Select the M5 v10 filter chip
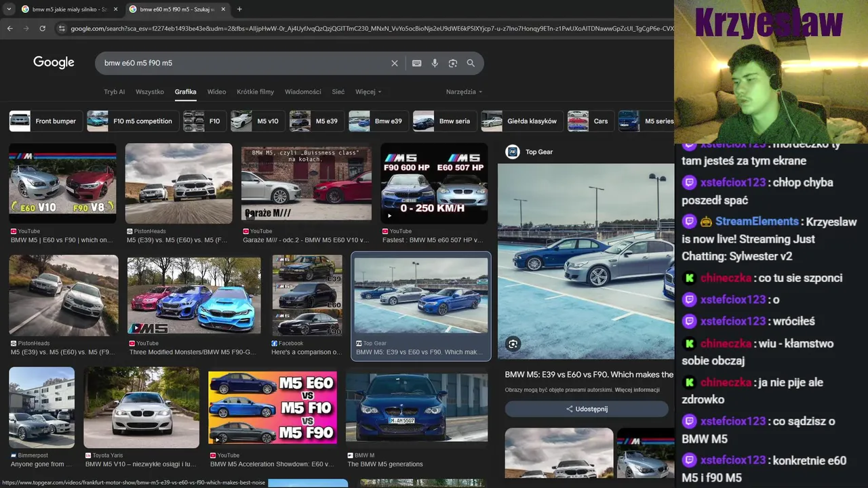Screen dimensions: 868x488 [258, 121]
